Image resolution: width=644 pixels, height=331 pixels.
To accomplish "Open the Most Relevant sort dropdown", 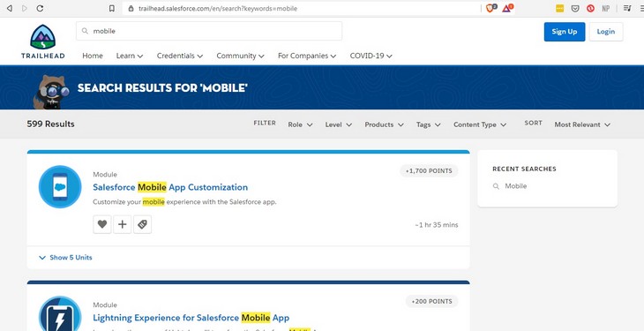I will click(582, 124).
